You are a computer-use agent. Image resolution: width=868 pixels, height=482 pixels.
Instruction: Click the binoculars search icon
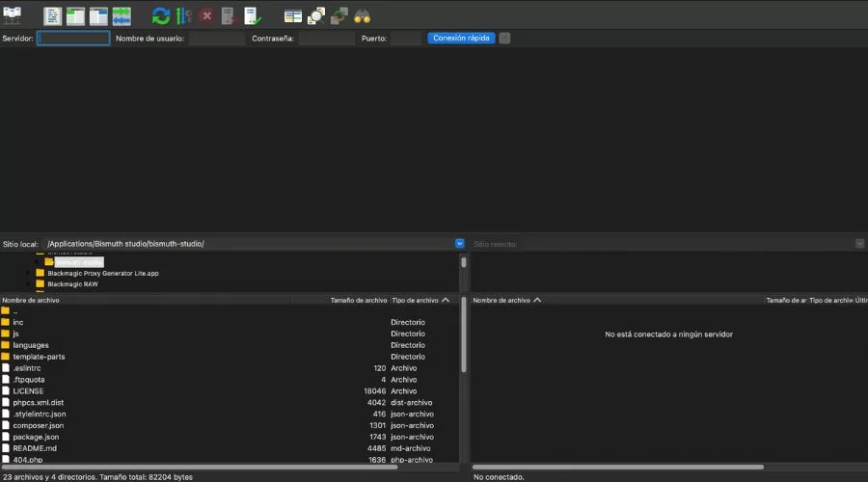click(x=363, y=15)
